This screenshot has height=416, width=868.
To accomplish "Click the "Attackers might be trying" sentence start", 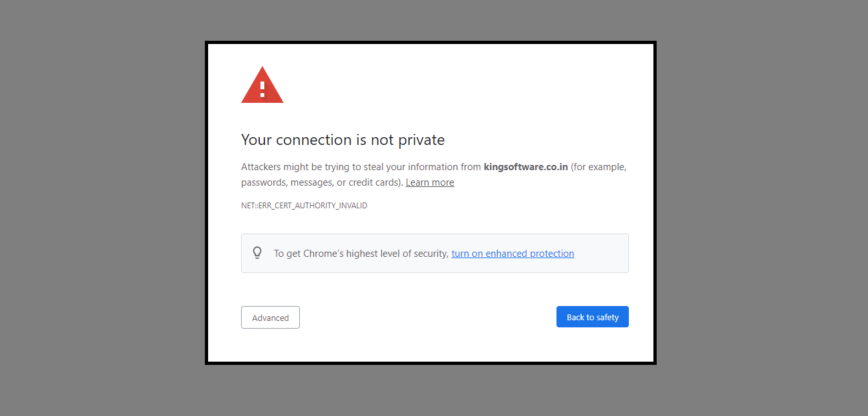I will pyautogui.click(x=284, y=167).
